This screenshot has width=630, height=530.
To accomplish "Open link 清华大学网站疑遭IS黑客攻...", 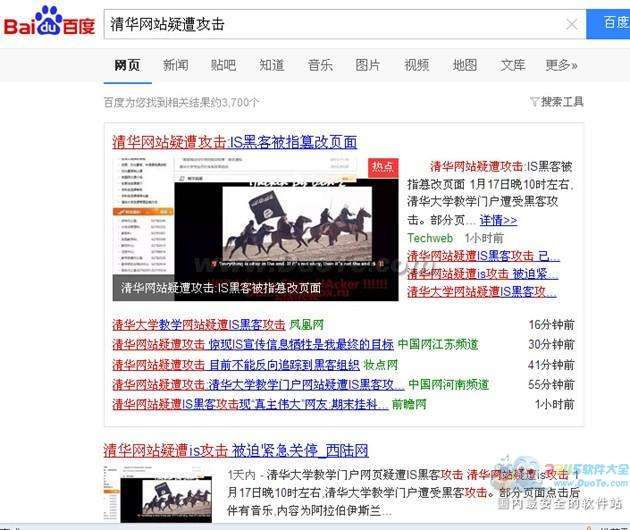I will coord(482,292).
